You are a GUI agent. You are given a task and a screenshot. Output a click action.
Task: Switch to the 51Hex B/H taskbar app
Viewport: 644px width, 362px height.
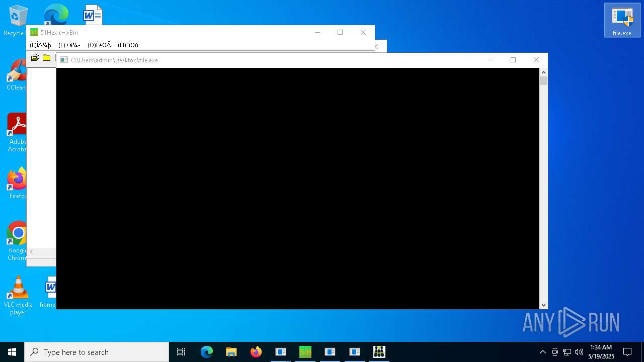tap(305, 352)
